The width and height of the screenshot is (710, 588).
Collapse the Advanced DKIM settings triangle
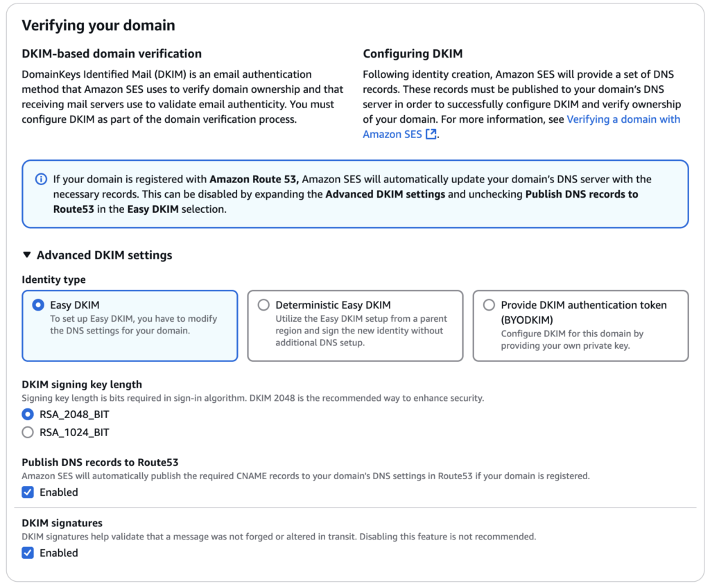27,255
